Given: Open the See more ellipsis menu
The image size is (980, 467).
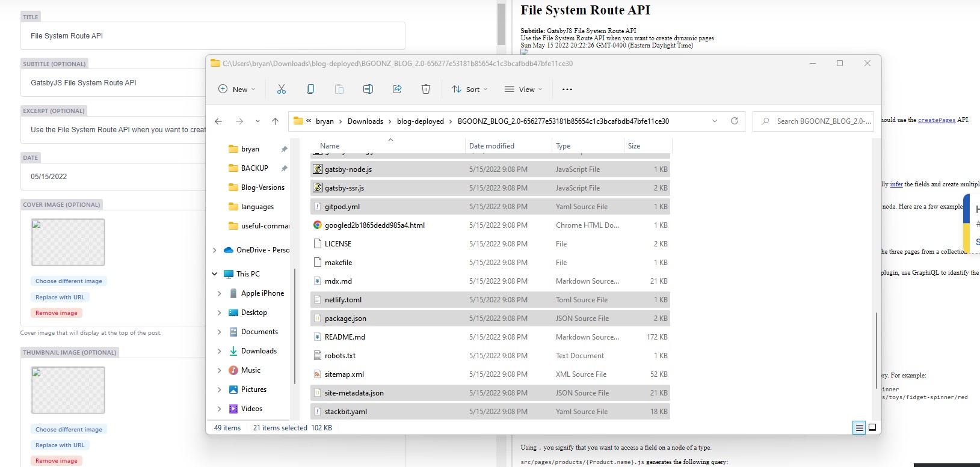Looking at the screenshot, I should coord(567,89).
